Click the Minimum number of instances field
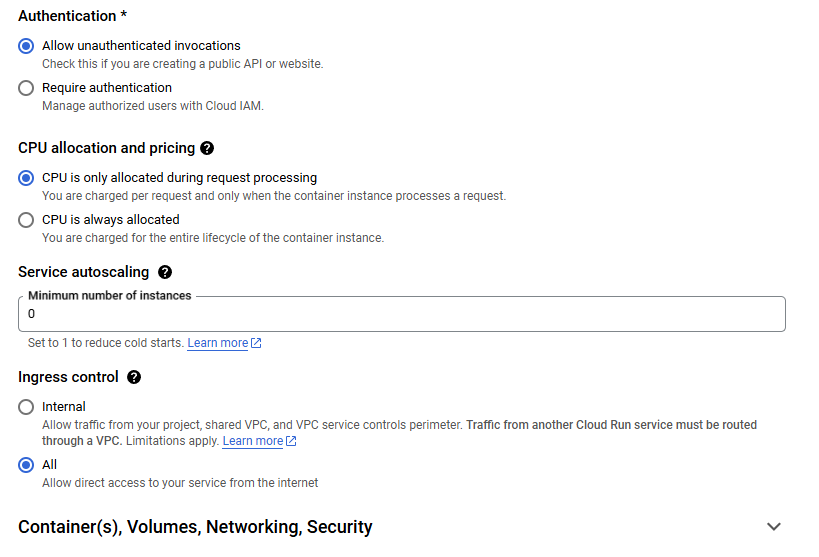Screen dimensions: 819x557 click(400, 314)
